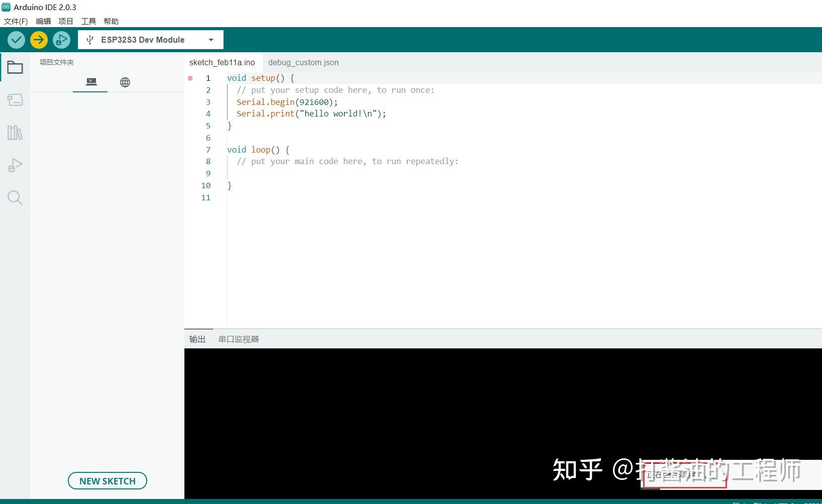Start a debugging session
The width and height of the screenshot is (822, 504).
point(61,40)
